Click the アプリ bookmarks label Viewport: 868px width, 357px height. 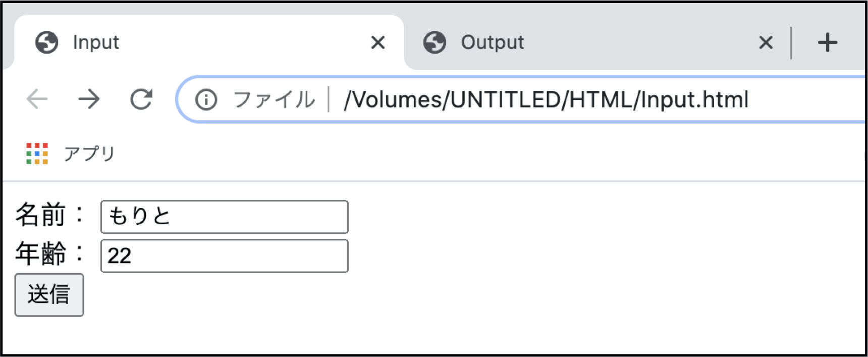[89, 154]
